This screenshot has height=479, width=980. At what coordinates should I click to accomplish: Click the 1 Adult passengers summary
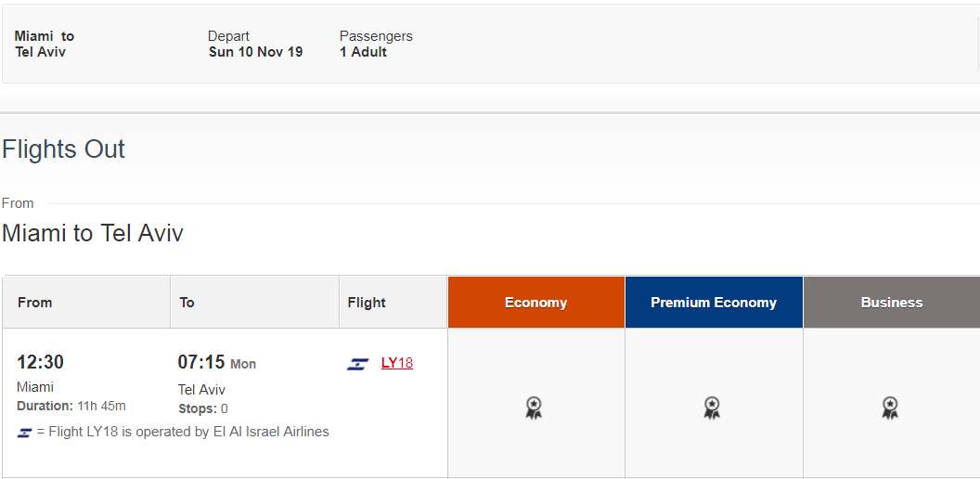click(363, 52)
